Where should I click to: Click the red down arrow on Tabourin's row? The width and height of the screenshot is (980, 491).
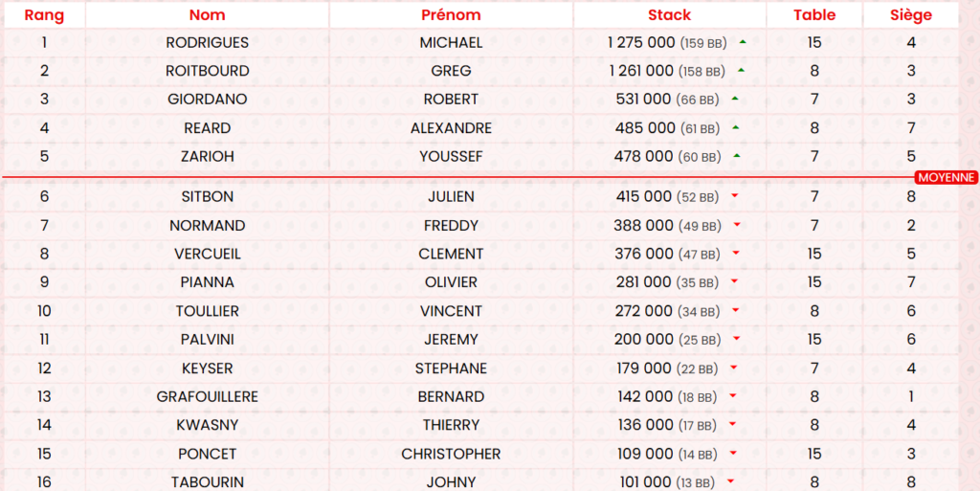[x=730, y=482]
